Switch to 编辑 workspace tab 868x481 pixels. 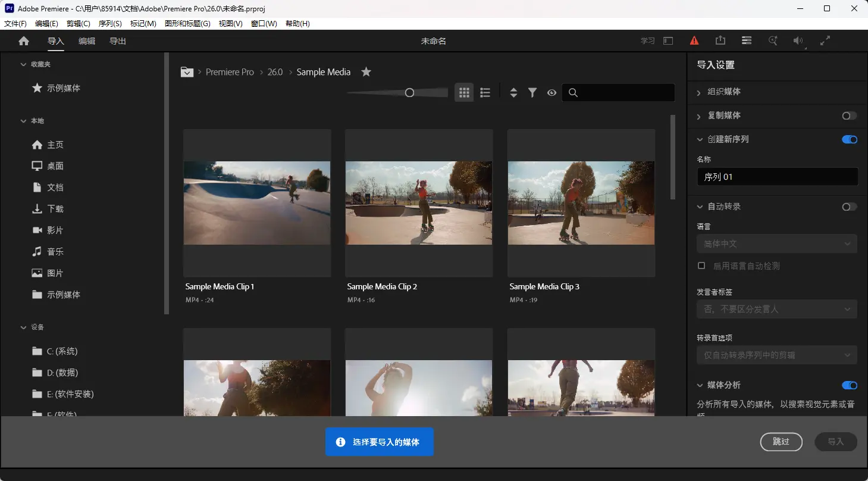[87, 41]
